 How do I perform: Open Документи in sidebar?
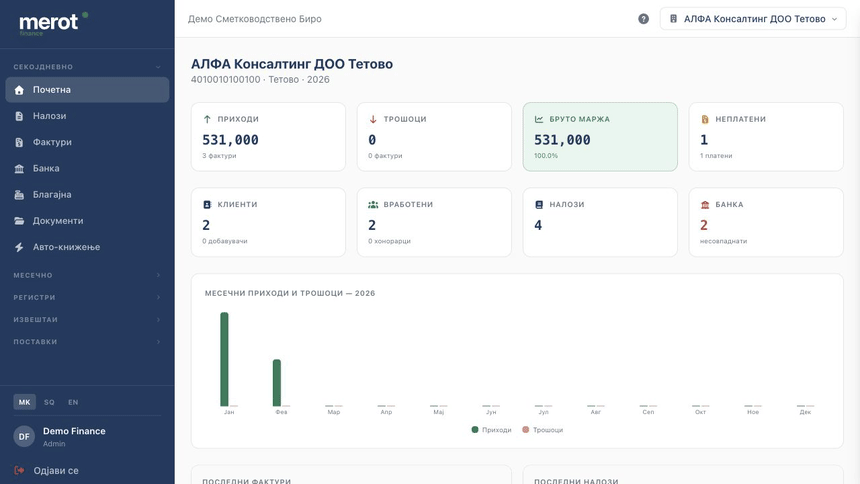pos(87,221)
